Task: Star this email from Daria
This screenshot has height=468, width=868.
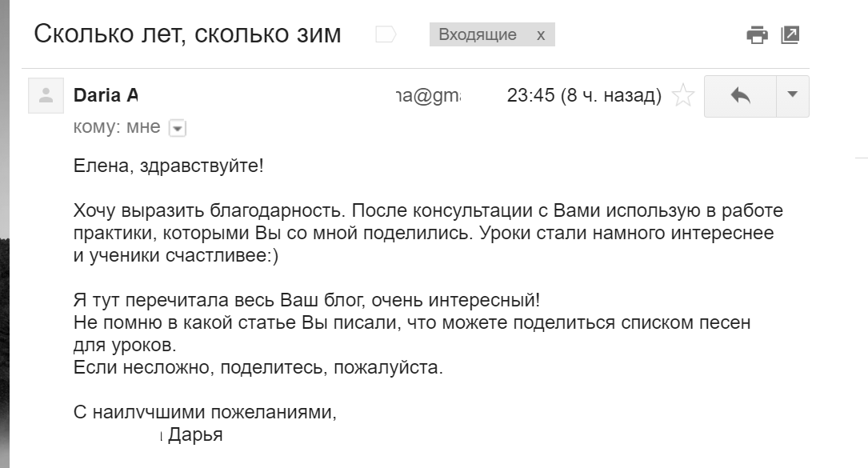Action: (x=683, y=95)
